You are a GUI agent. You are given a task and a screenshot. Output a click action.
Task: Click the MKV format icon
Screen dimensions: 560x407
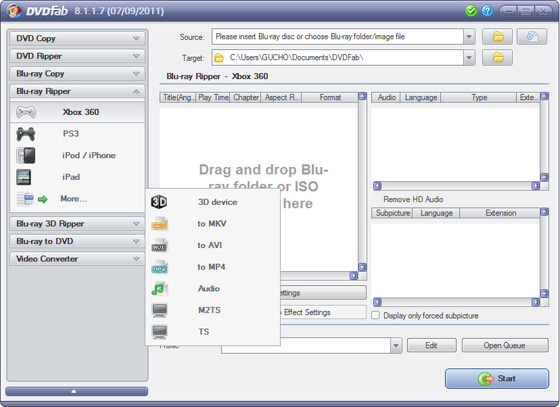click(159, 224)
